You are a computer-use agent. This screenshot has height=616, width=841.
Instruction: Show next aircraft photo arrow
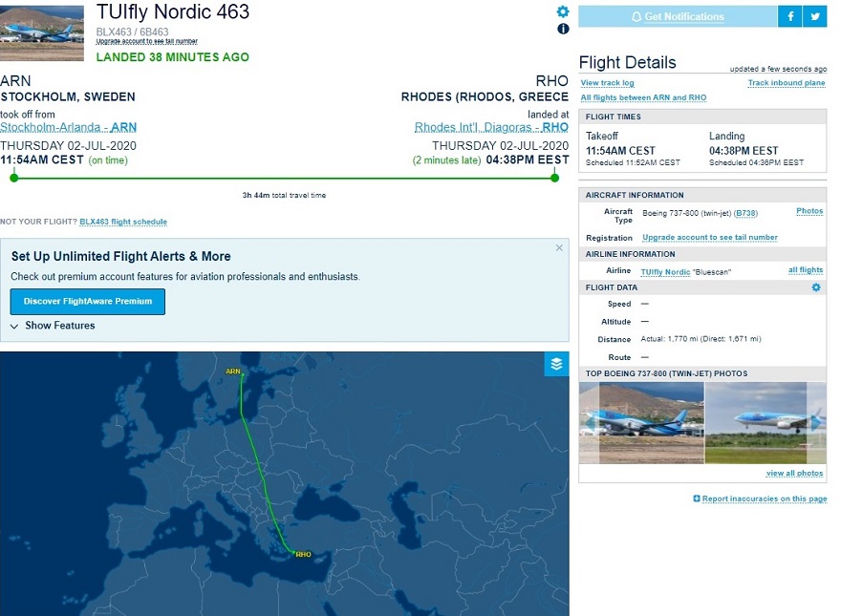[816, 422]
